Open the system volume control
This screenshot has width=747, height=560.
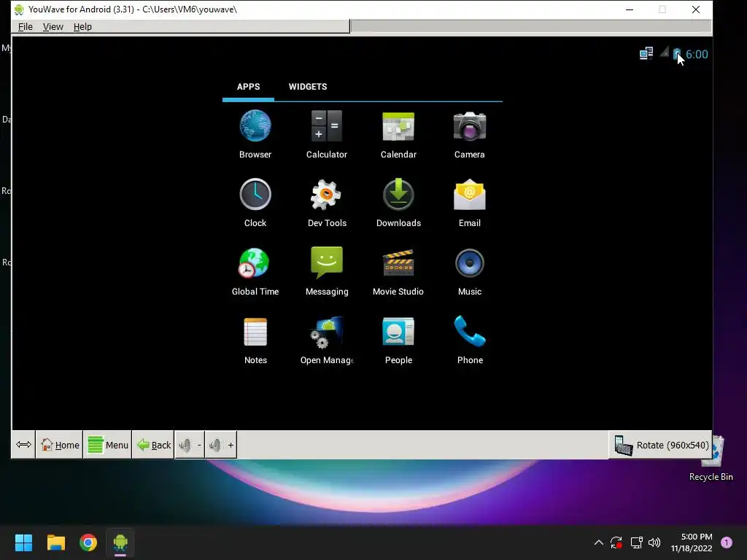[x=654, y=542]
